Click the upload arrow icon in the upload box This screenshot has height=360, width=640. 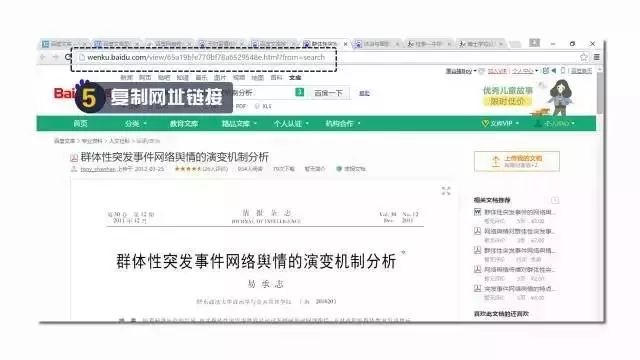pos(496,161)
